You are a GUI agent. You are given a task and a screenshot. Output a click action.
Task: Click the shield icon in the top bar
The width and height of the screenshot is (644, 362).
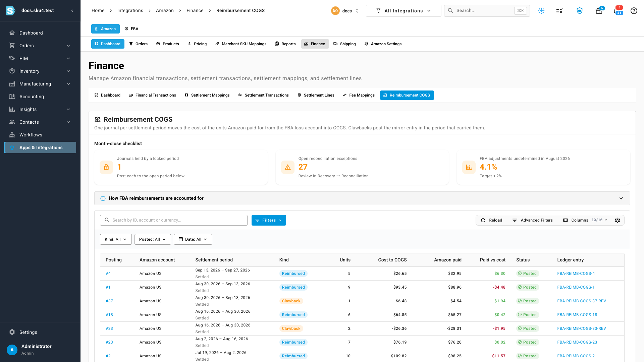tap(579, 11)
